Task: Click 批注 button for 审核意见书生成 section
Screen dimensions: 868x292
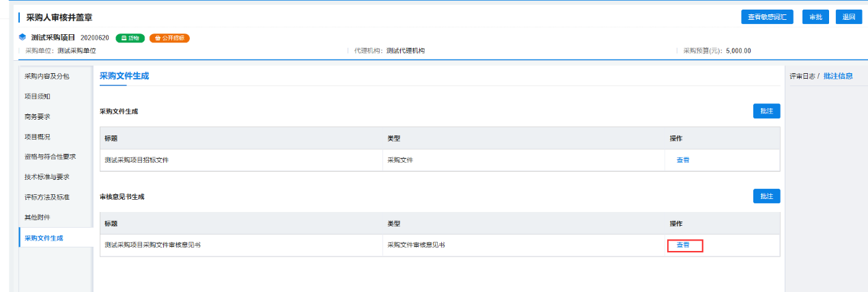Action: 766,196
